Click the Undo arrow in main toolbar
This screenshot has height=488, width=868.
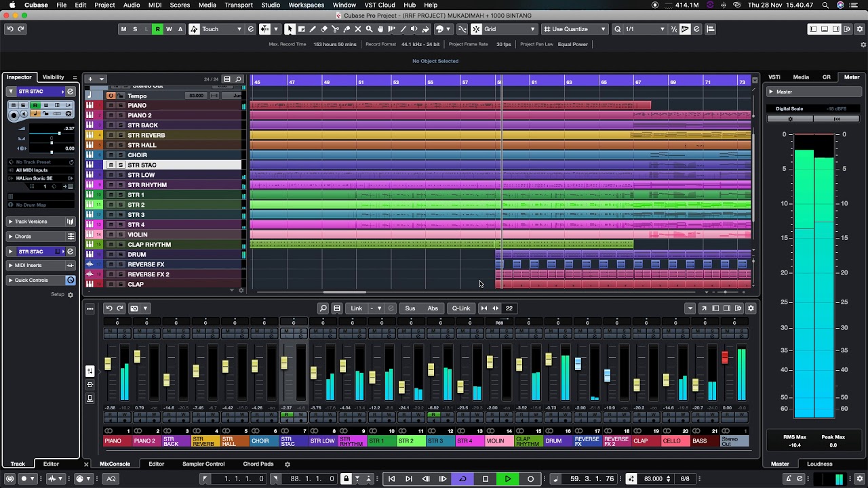10,29
